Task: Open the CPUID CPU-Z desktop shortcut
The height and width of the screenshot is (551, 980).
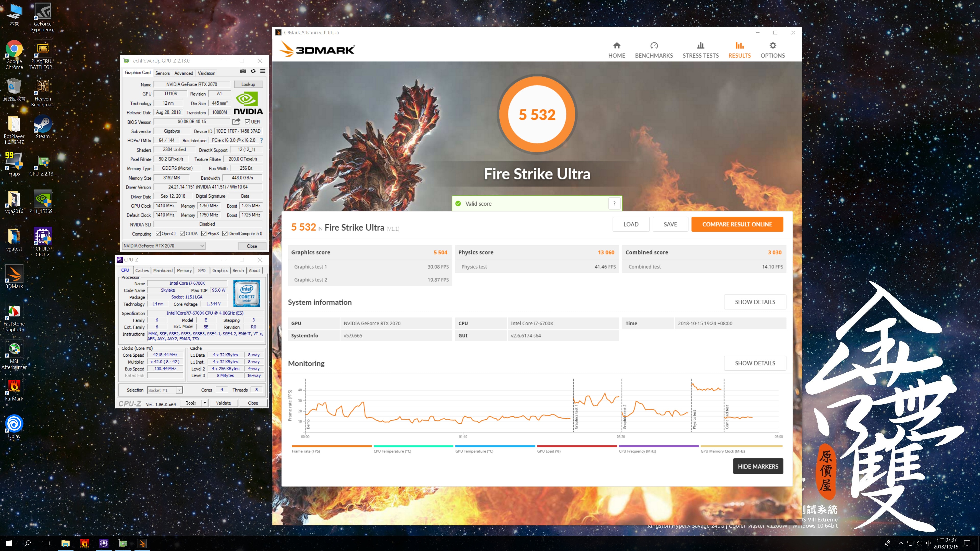Action: [43, 242]
